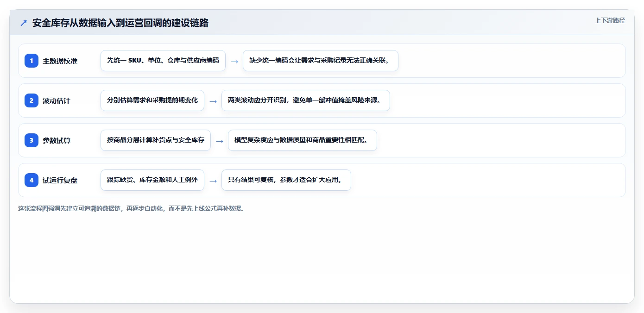Click the box 模型复杂度应与数据质量和商品重要性相匹配

pyautogui.click(x=303, y=140)
